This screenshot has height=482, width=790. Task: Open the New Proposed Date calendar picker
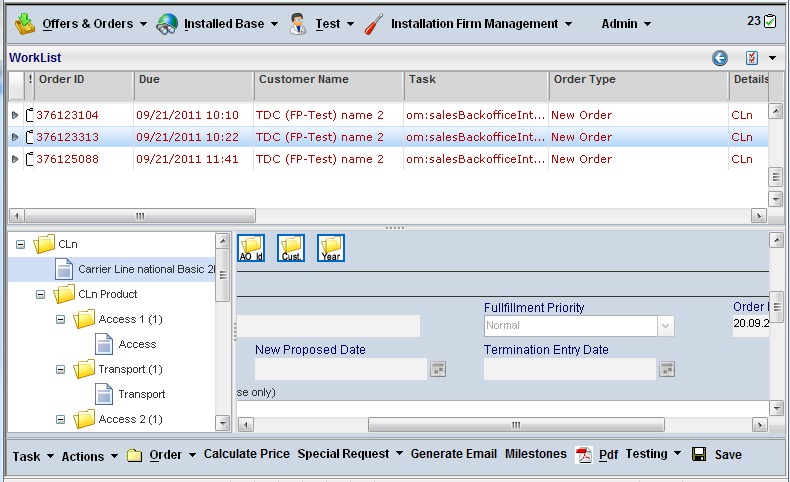(437, 369)
